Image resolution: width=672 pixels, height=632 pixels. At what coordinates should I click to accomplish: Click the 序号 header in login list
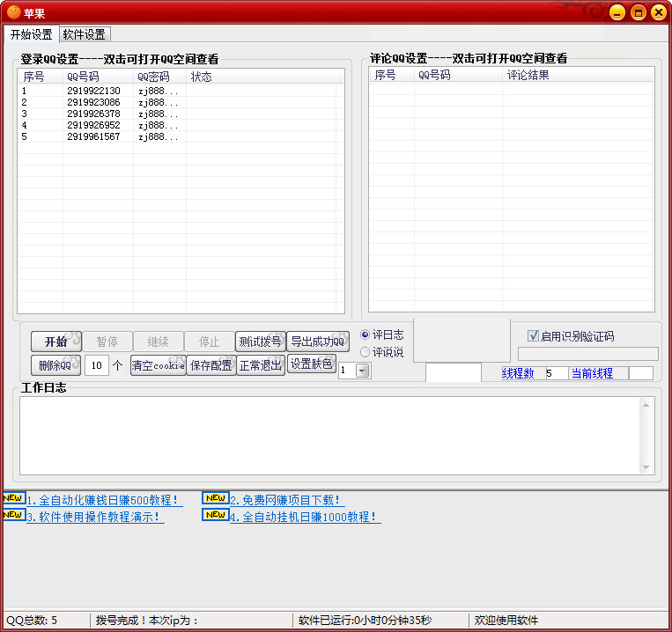coord(41,77)
